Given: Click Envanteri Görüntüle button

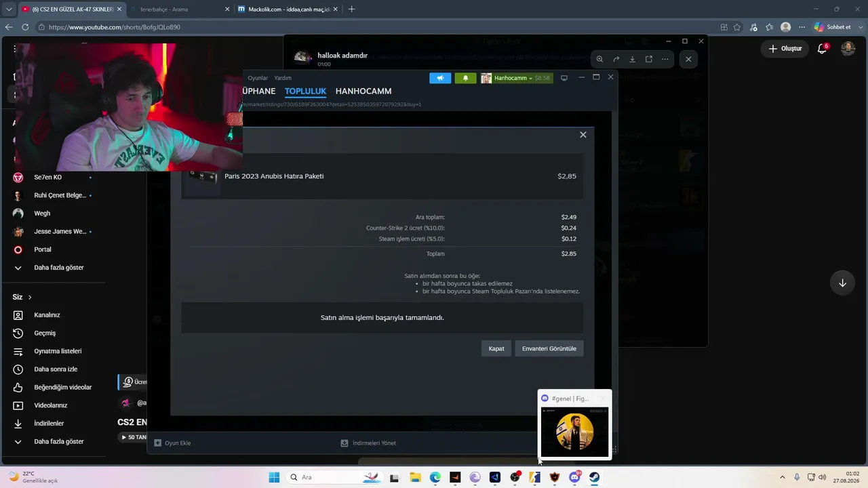Looking at the screenshot, I should point(549,348).
